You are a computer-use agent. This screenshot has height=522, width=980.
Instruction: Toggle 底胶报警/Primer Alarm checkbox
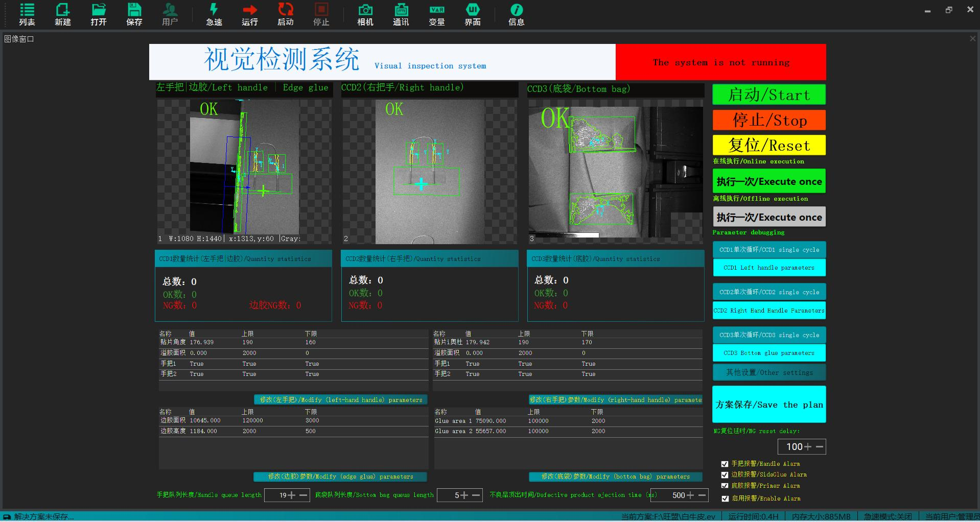(725, 486)
